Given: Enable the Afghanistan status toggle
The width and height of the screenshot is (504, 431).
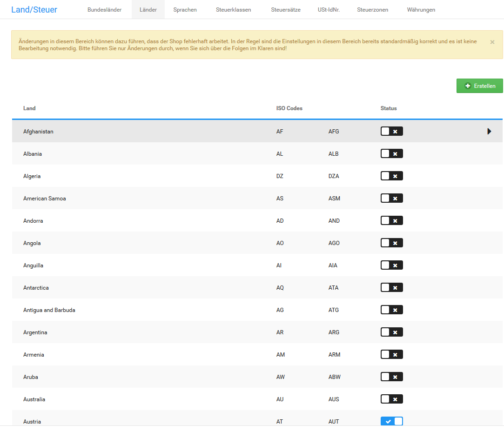Looking at the screenshot, I should 391,132.
